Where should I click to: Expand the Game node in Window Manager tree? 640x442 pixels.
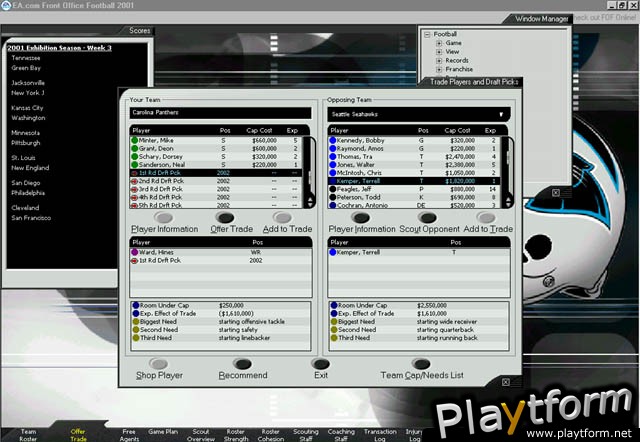439,43
